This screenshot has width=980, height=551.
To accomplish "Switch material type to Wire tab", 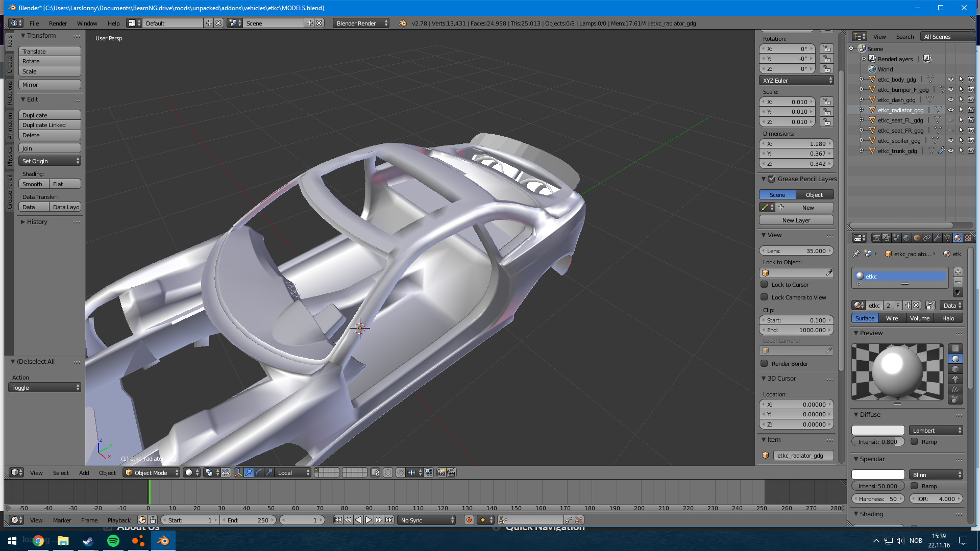I will click(x=892, y=318).
